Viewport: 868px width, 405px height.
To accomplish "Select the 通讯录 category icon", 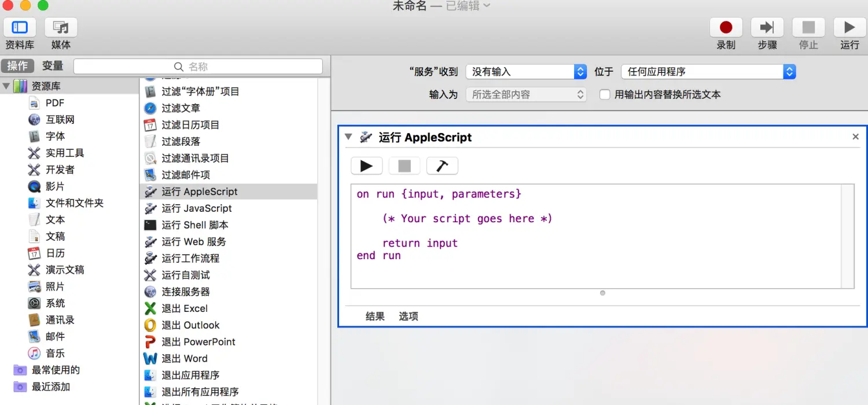I will coord(34,321).
